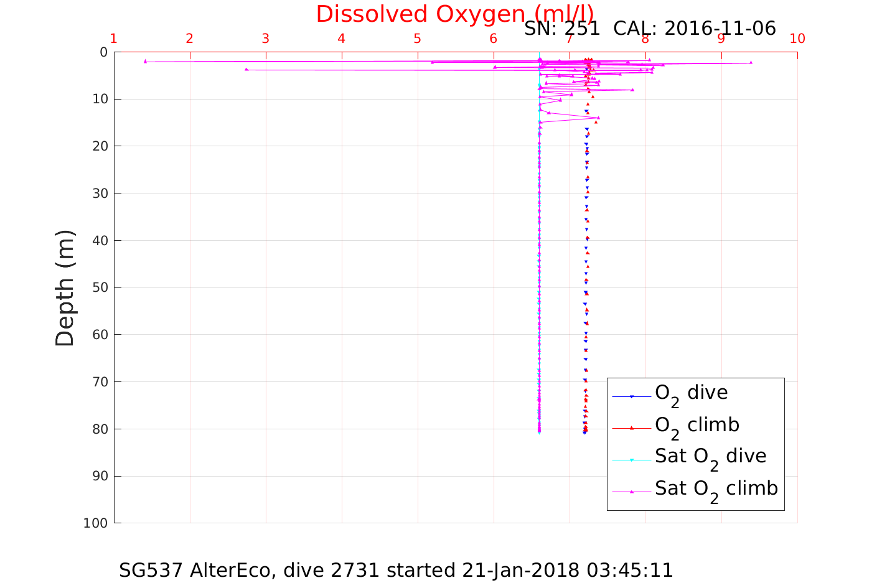
Task: Click the x-axis tick label '6'
Action: tap(493, 39)
